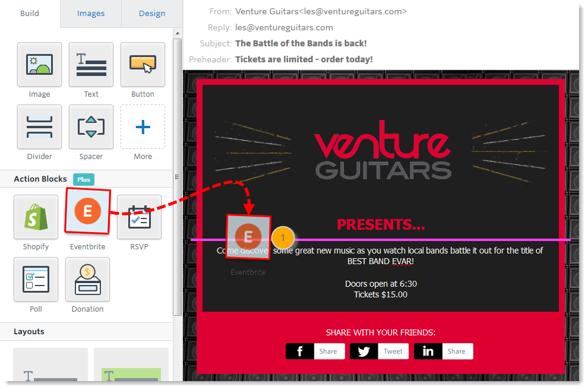Click the 'BEST BAND EVAR!' text line
The image size is (588, 390).
tap(381, 262)
